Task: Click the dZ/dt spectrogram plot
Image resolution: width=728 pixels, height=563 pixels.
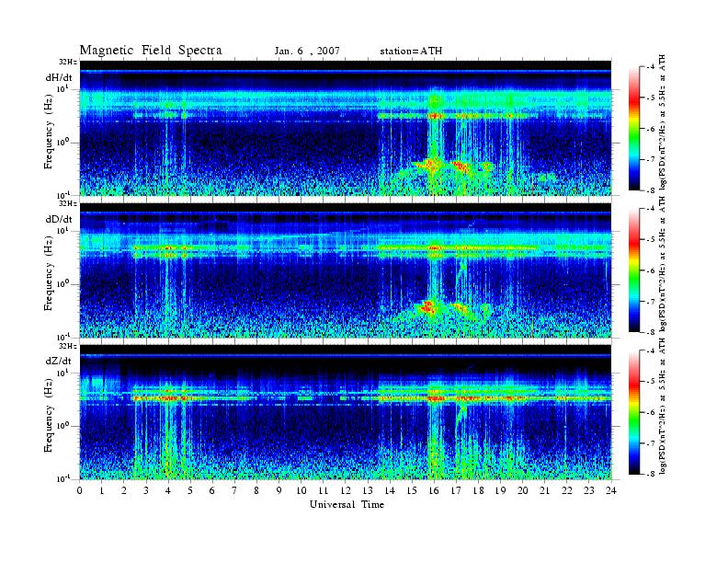Action: 346,412
